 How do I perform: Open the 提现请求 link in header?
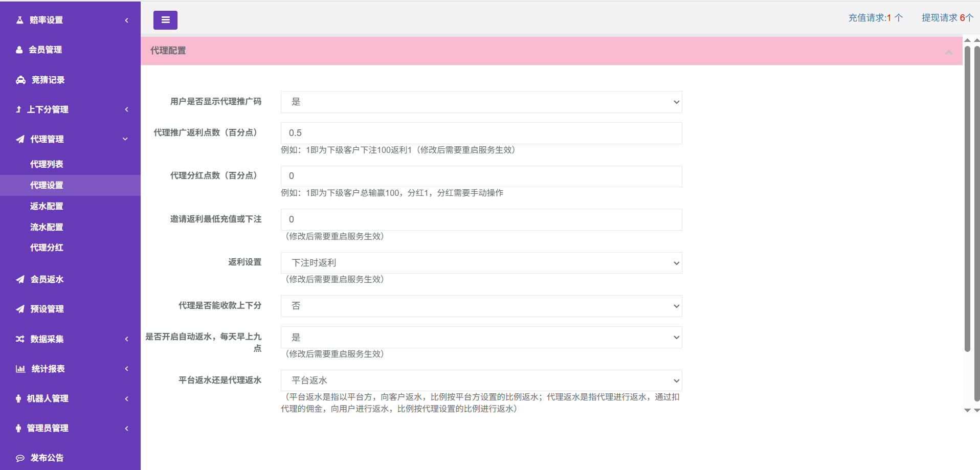click(947, 18)
